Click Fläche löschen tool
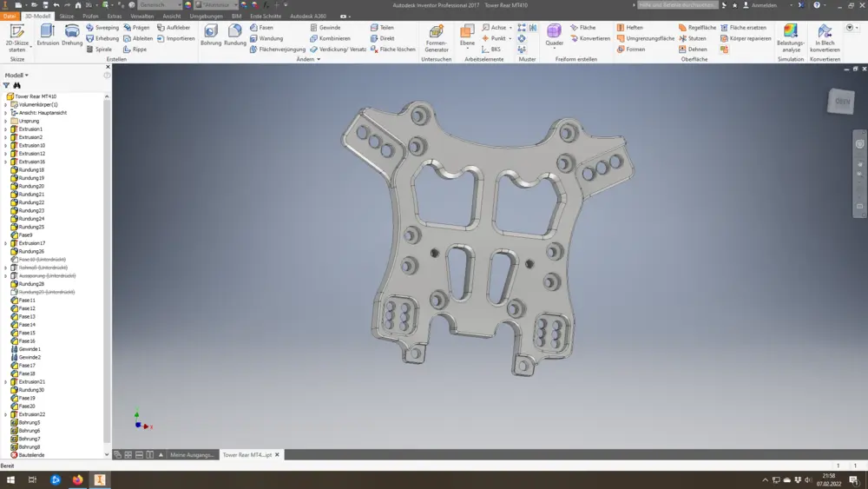 392,50
